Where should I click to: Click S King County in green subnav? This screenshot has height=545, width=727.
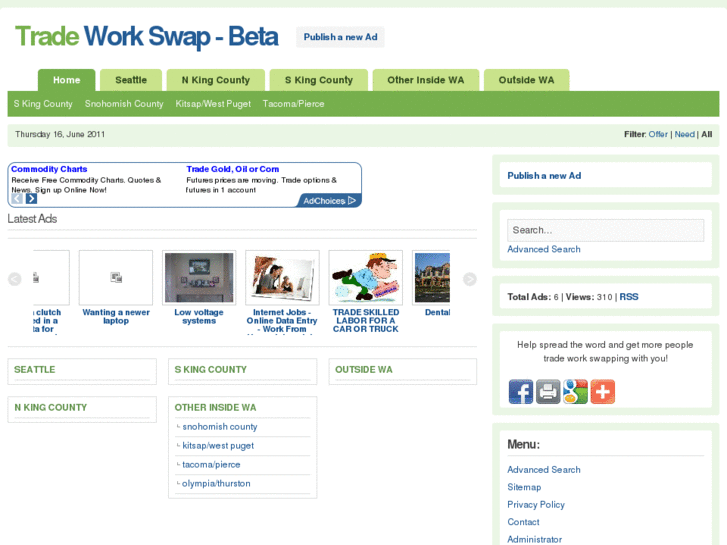(x=43, y=104)
